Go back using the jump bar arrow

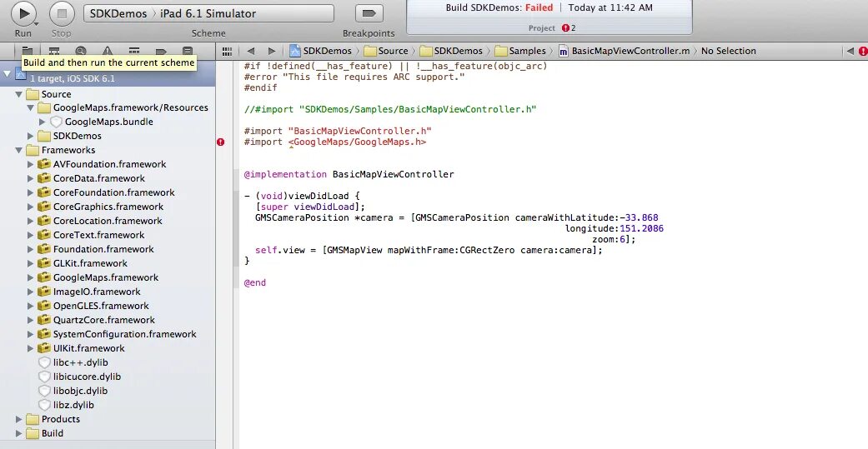click(251, 51)
